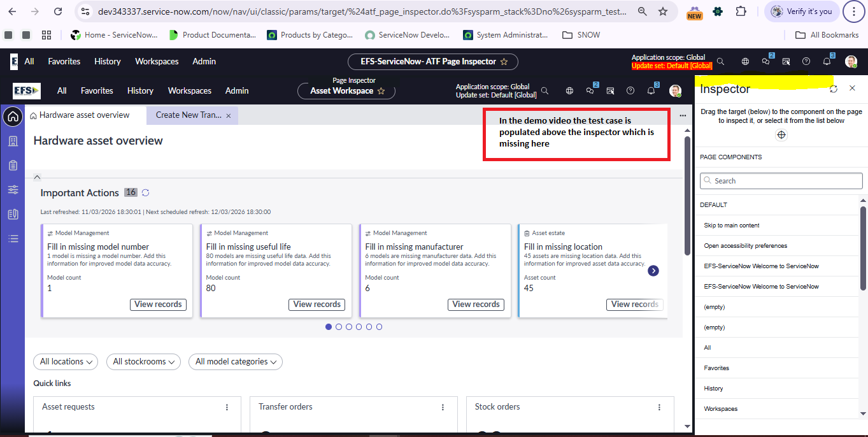
Task: Open the user avatar in the outer banner
Action: click(x=851, y=62)
